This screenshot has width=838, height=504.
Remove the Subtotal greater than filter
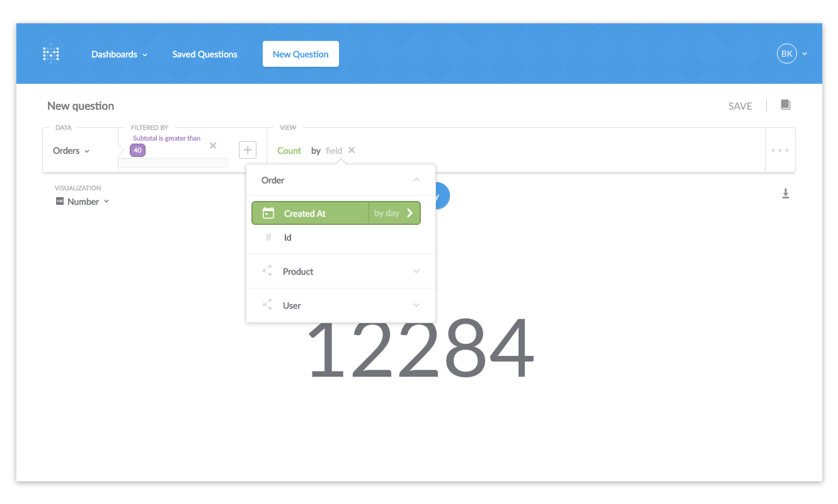click(x=213, y=146)
